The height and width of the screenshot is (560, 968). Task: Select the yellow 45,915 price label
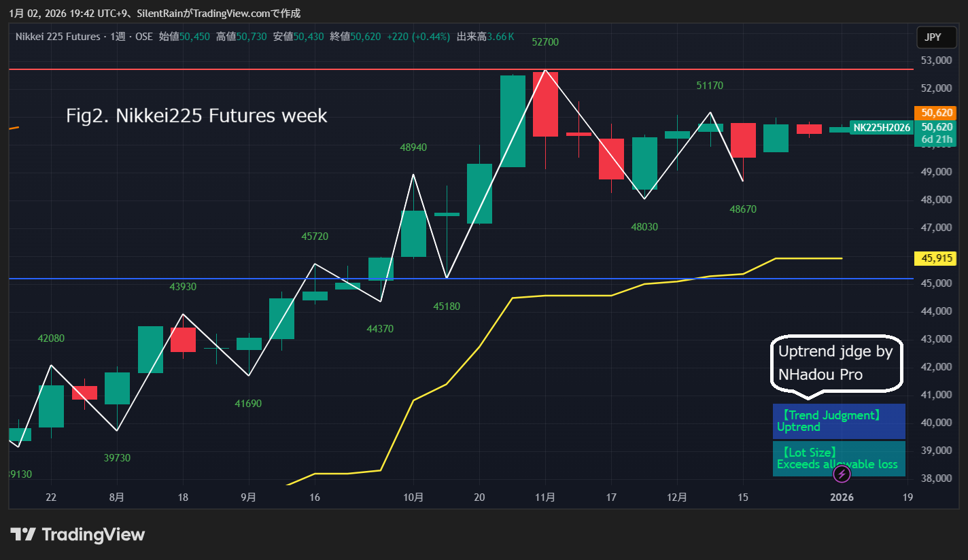coord(937,258)
